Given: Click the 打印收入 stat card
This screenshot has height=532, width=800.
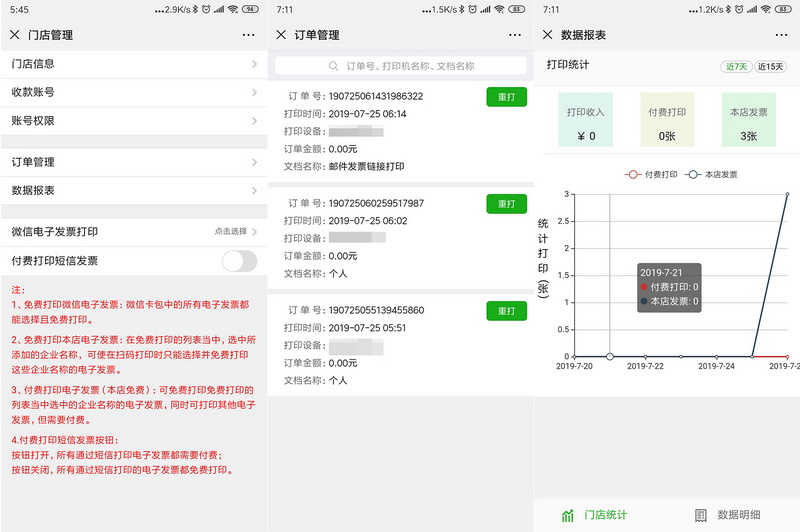Looking at the screenshot, I should [586, 120].
